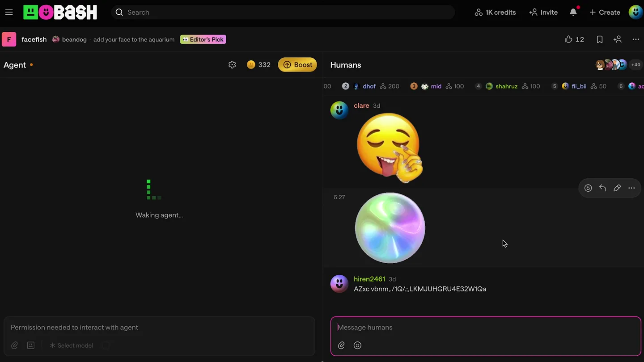Open agent settings gear

232,65
